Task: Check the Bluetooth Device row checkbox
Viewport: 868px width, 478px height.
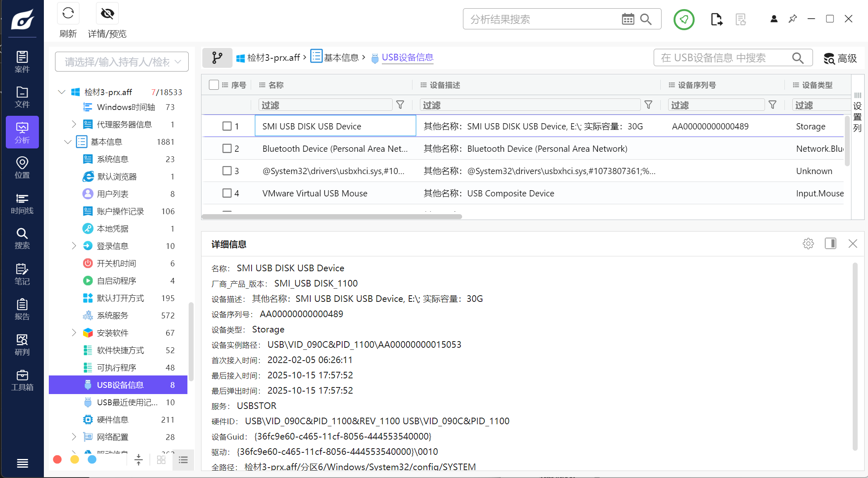Action: click(227, 148)
